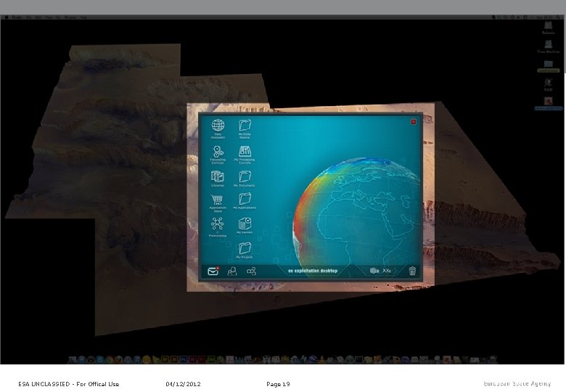Open the Apple menu in the menu bar
The height and width of the screenshot is (392, 566).
tap(6, 17)
